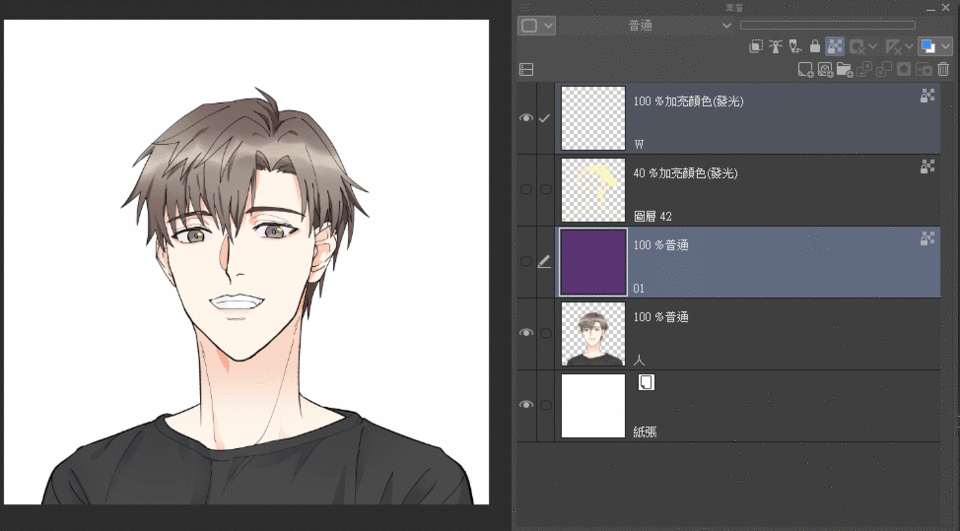Expand the palette color square dropdown arrow
960x531 pixels.
pos(549,26)
